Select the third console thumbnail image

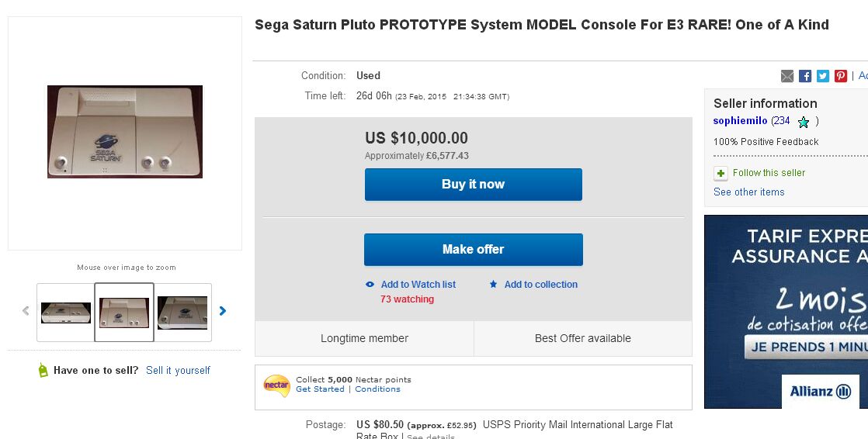pos(182,313)
